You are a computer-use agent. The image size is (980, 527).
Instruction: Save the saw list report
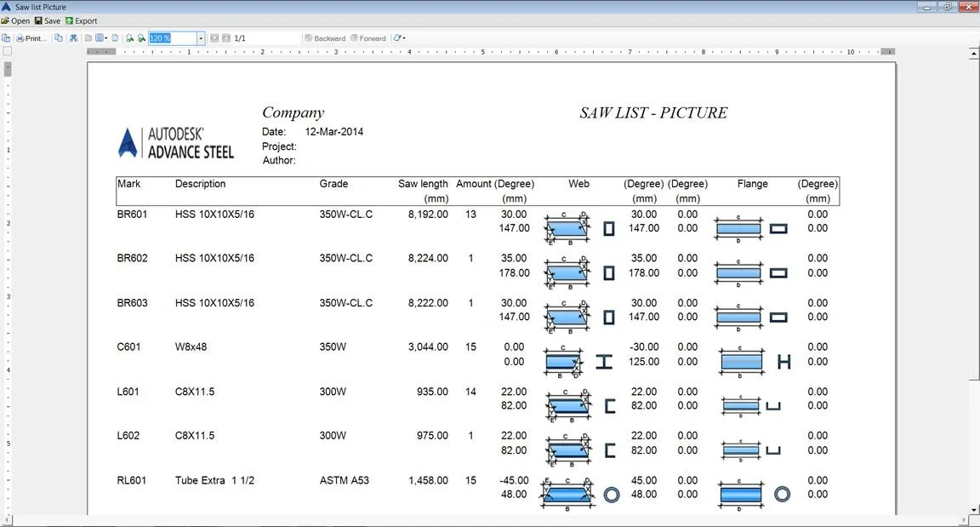[x=48, y=20]
